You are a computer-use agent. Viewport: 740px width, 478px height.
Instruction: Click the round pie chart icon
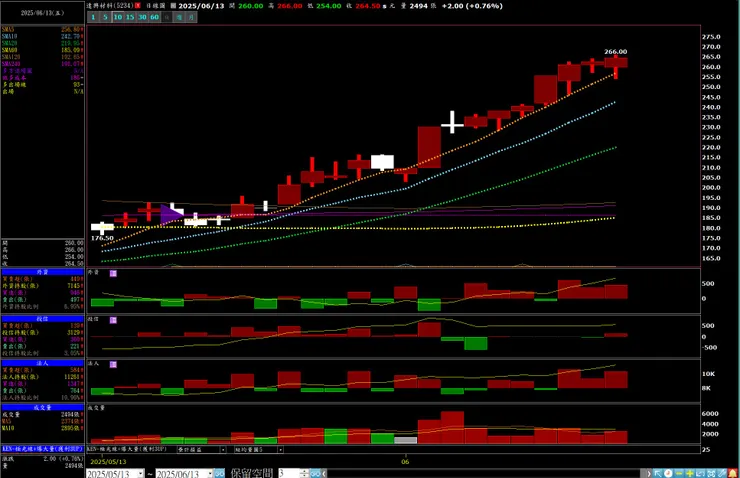(668, 473)
